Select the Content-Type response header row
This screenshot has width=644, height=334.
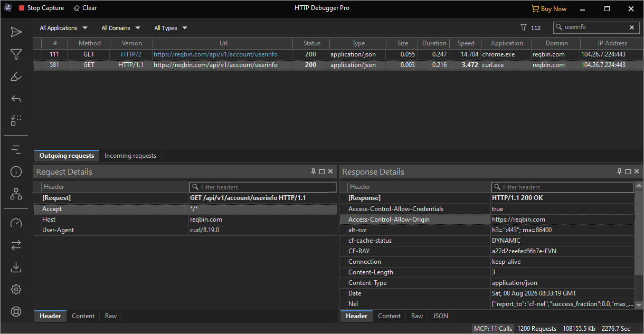tap(487, 283)
